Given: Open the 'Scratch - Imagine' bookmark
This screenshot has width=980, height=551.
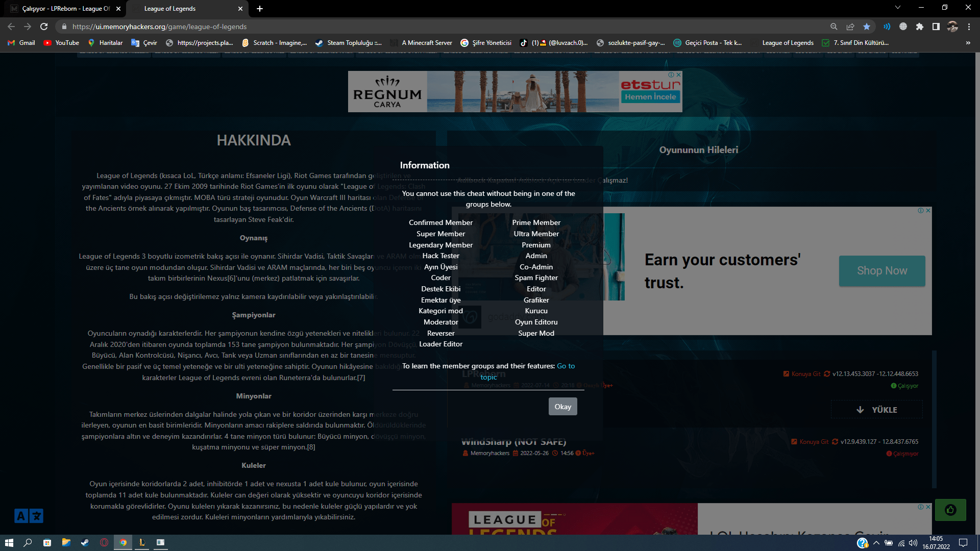Looking at the screenshot, I should 275,43.
